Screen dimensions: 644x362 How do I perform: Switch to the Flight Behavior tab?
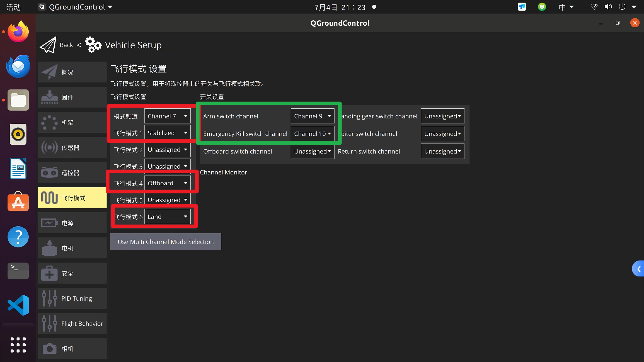click(x=72, y=323)
